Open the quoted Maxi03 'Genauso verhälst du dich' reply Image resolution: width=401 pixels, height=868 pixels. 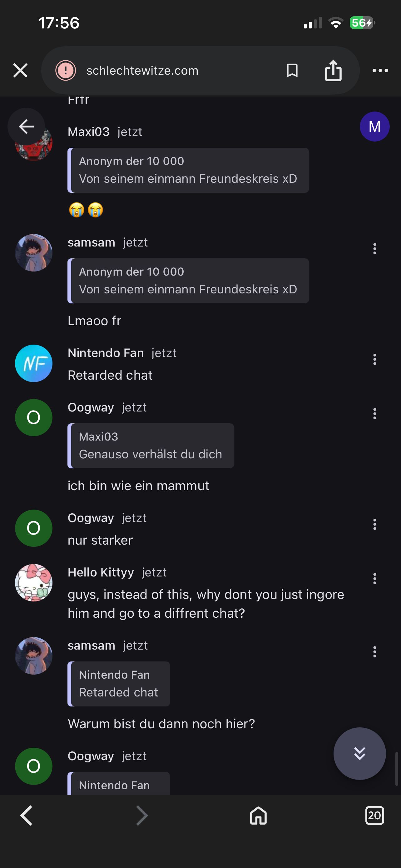coord(151,446)
